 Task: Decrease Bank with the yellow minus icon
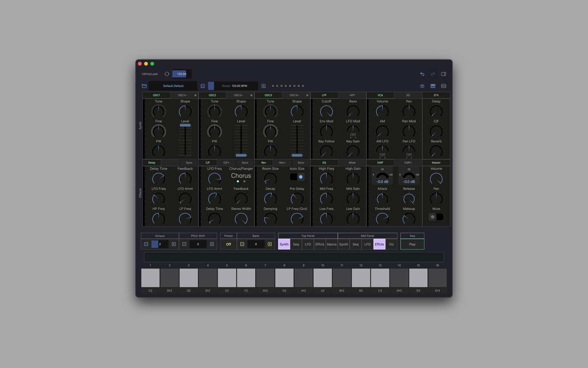coord(242,244)
